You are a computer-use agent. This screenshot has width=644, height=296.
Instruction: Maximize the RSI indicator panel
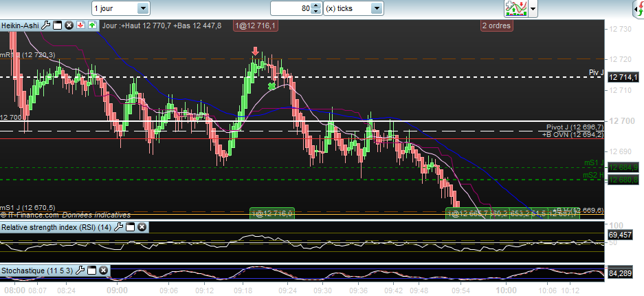pos(130,227)
